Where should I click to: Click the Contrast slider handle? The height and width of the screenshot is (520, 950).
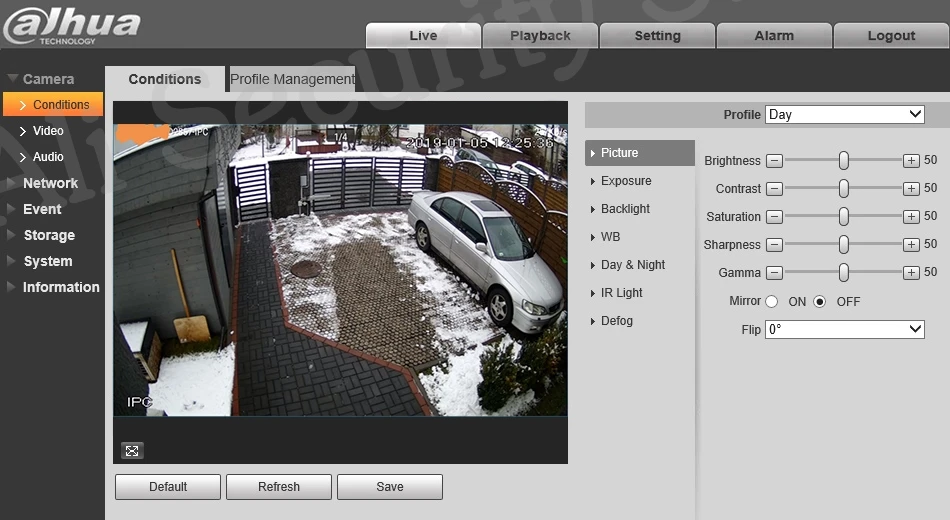pyautogui.click(x=843, y=188)
